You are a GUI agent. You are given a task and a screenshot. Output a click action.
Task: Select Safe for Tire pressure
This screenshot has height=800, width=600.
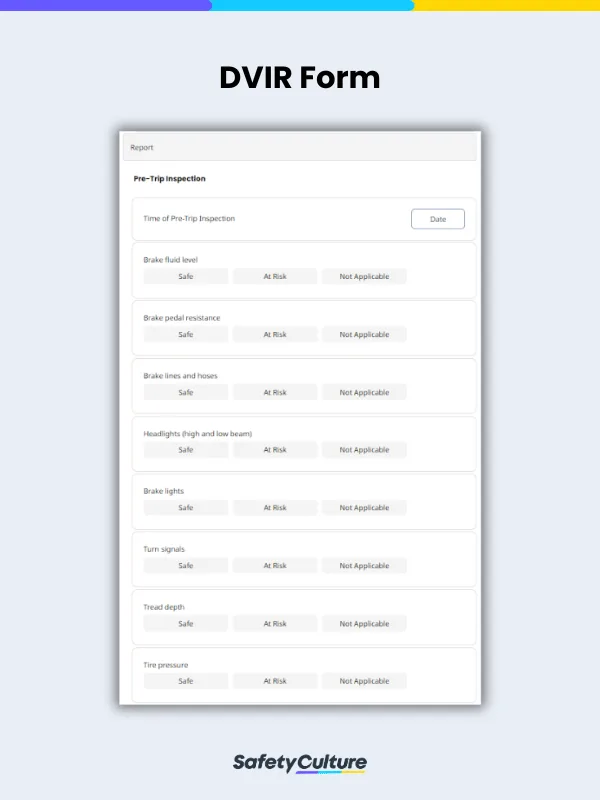pyautogui.click(x=185, y=681)
